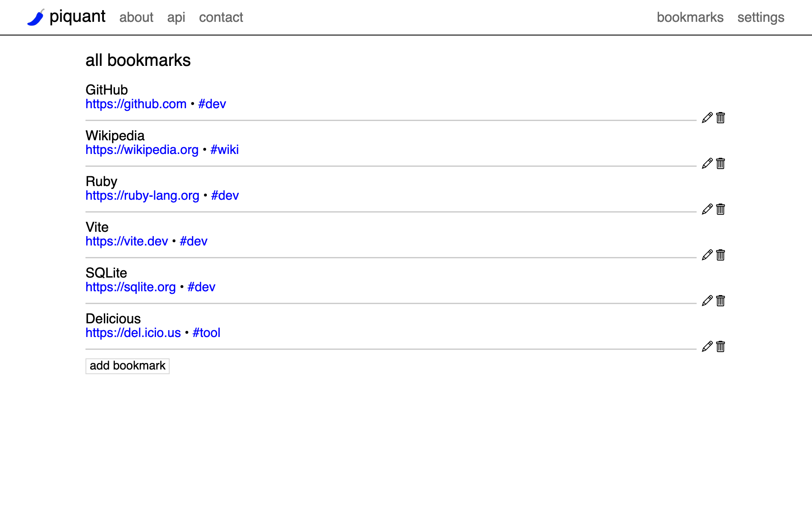Delete the Ruby bookmark via trash icon

(x=721, y=209)
